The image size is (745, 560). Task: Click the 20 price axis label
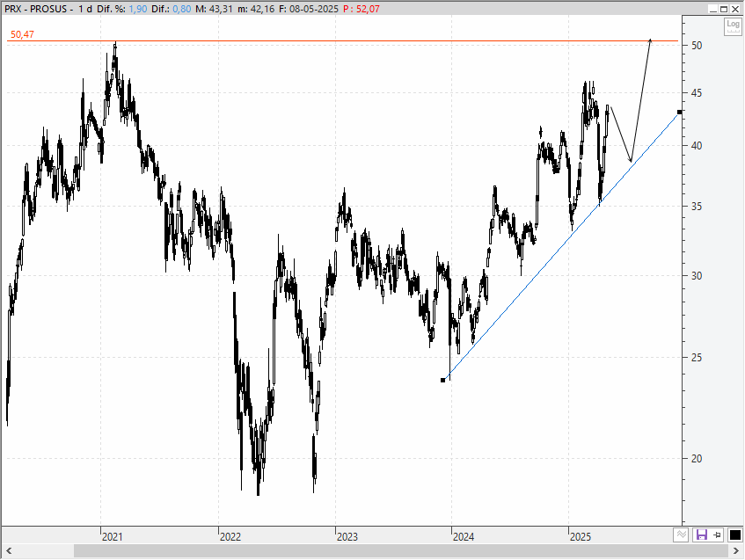point(697,459)
